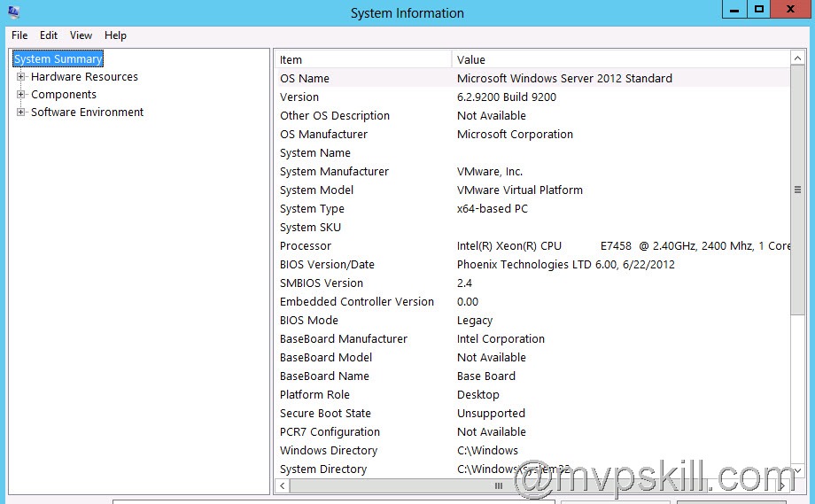The width and height of the screenshot is (815, 504).
Task: Click the horizontal scrollbar left arrow
Action: (x=282, y=485)
